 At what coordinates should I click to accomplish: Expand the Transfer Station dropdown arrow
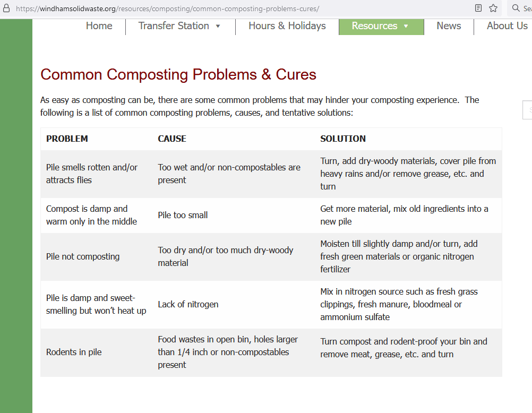(x=218, y=26)
